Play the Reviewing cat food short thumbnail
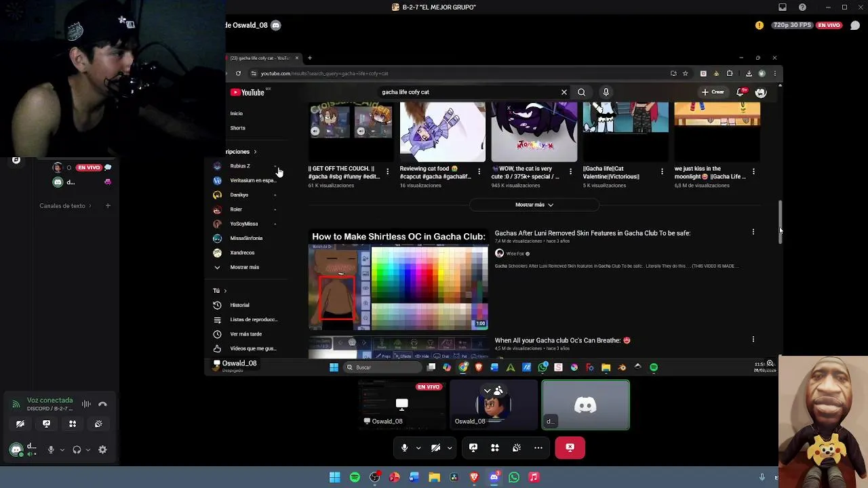The height and width of the screenshot is (488, 868). 442,132
